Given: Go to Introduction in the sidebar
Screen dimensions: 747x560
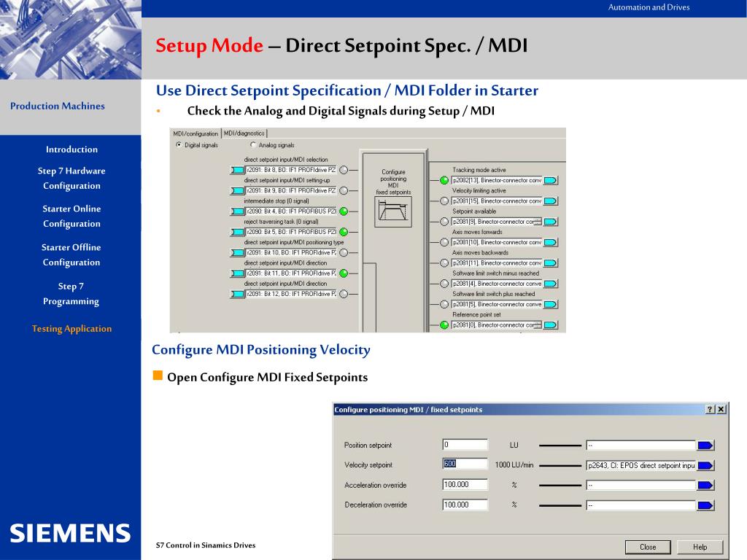Looking at the screenshot, I should pos(71,149).
